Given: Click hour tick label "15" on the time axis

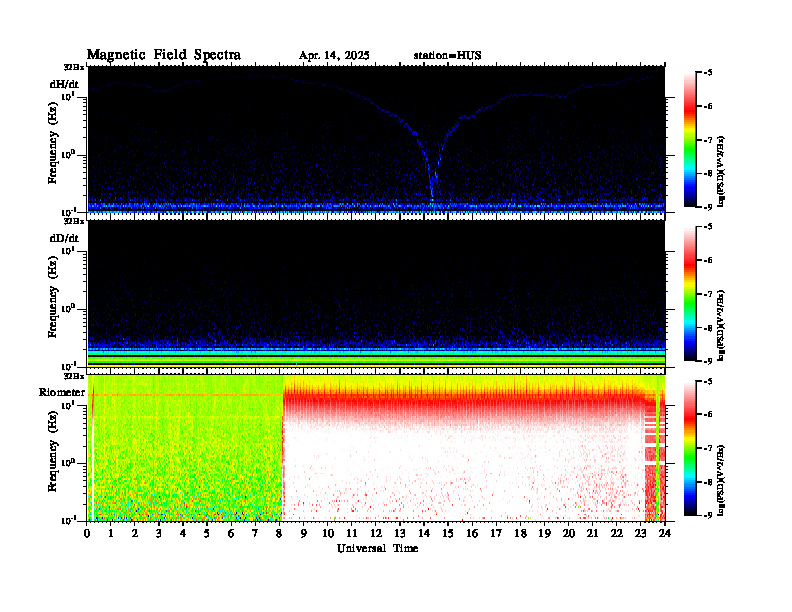Looking at the screenshot, I should click(x=448, y=534).
